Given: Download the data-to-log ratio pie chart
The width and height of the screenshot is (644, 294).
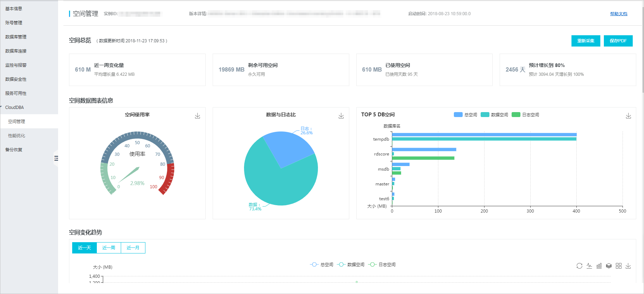Looking at the screenshot, I should 341,116.
